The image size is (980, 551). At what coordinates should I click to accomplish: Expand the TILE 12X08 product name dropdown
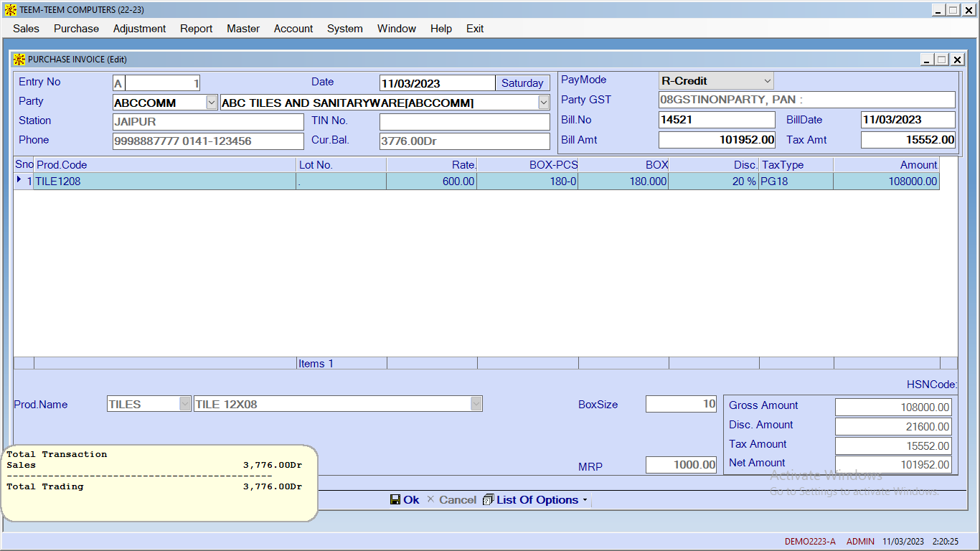click(476, 404)
